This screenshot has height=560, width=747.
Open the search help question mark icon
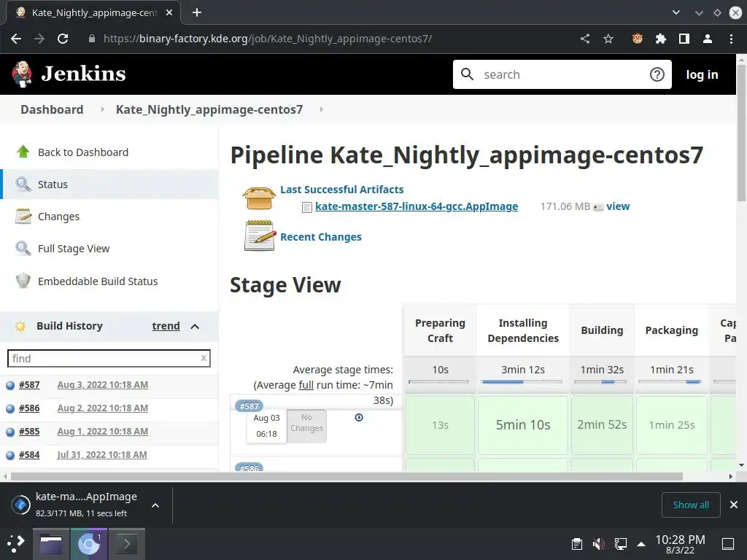pos(657,74)
